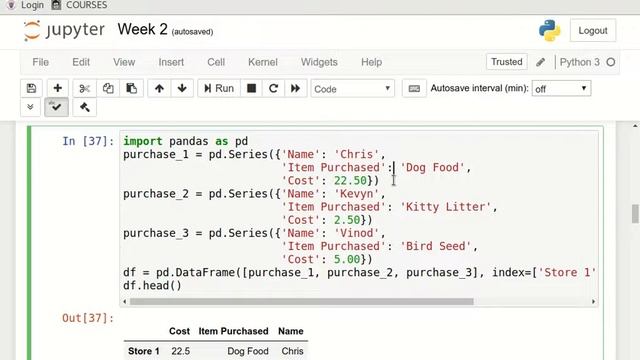Click the autosaved status text

click(x=192, y=32)
